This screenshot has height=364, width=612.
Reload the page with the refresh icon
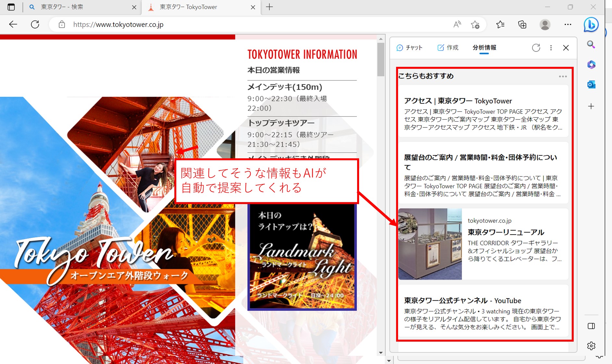pos(35,24)
